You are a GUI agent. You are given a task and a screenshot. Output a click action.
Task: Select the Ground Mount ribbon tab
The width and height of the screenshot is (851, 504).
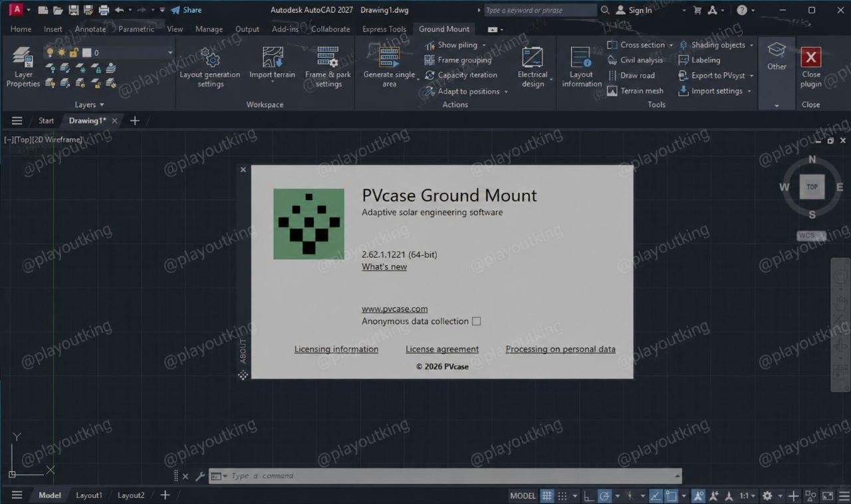pos(444,29)
